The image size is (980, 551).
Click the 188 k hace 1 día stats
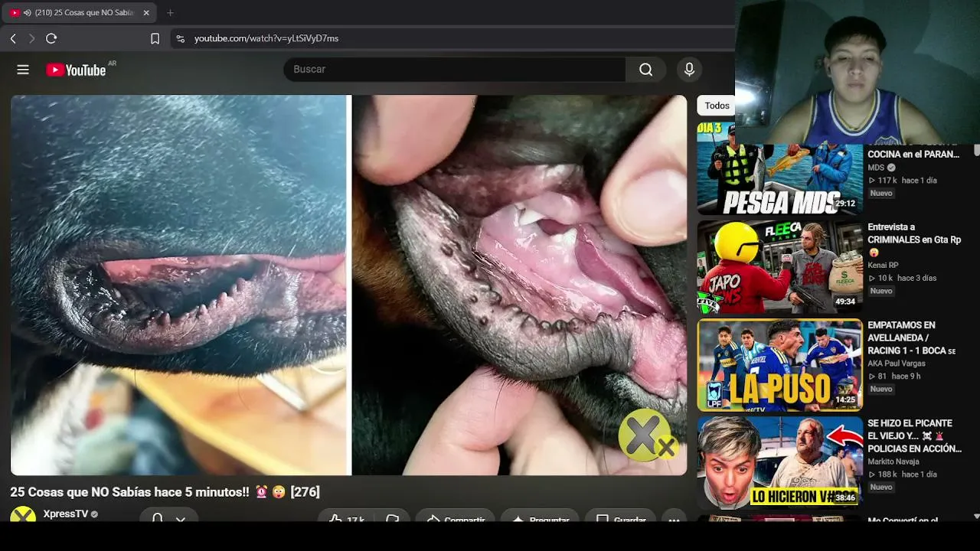[903, 474]
